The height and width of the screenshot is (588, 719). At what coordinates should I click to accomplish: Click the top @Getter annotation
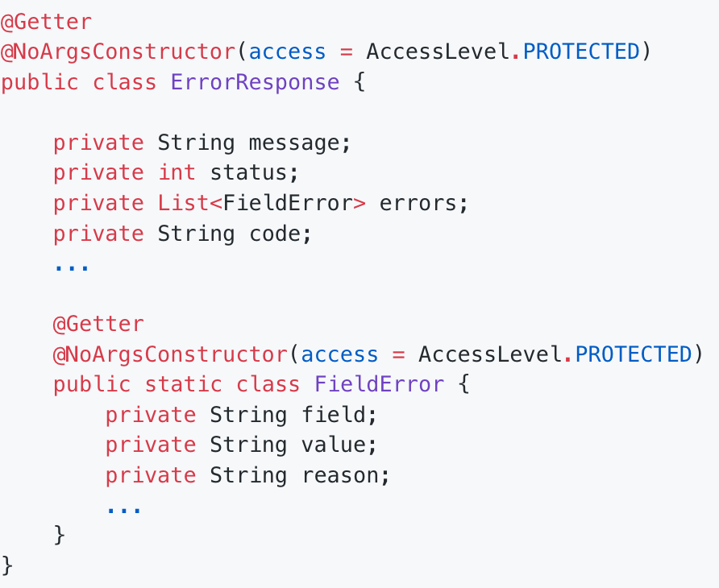click(46, 22)
